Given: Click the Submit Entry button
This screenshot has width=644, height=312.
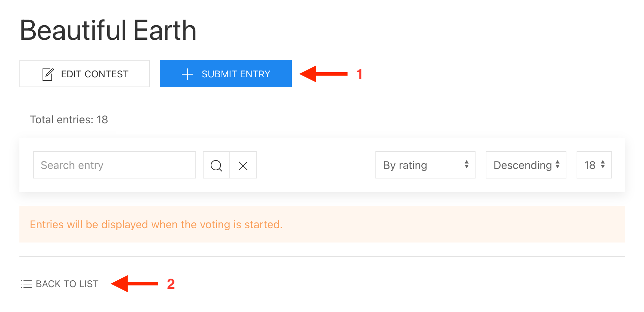Looking at the screenshot, I should click(226, 74).
